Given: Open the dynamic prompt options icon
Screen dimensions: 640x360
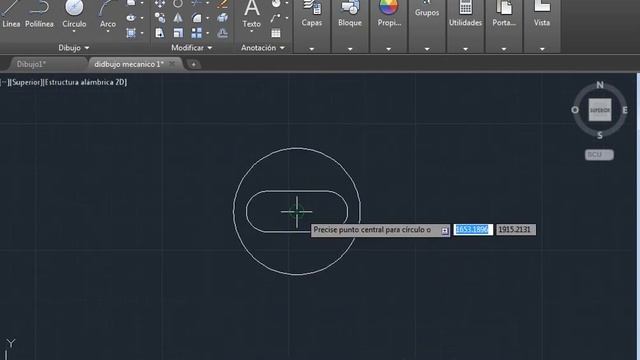Looking at the screenshot, I should [x=444, y=231].
